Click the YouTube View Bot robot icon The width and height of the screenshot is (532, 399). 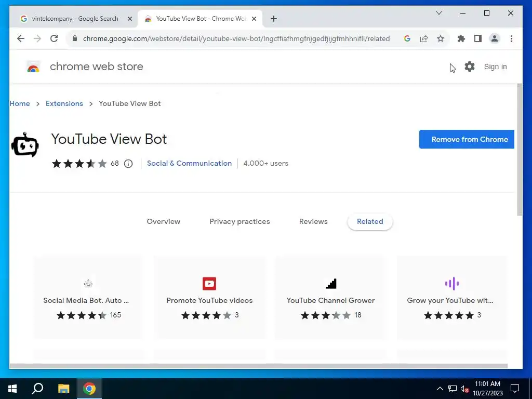(x=25, y=145)
